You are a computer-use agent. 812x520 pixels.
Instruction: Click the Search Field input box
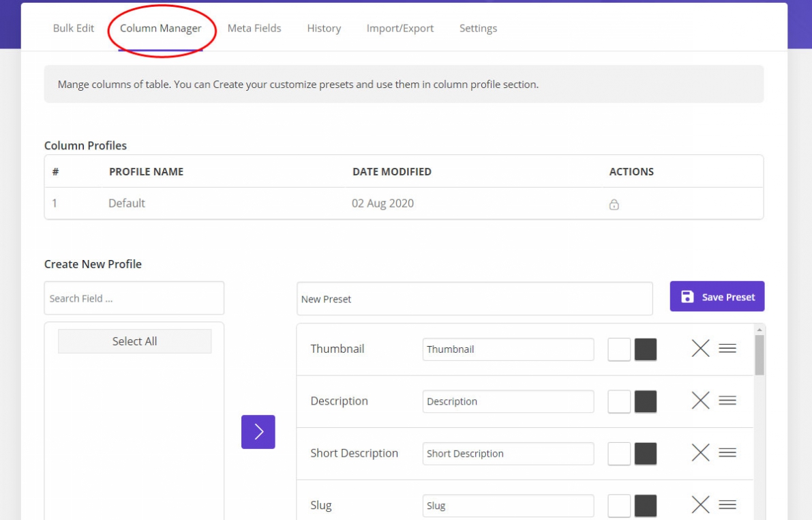click(x=134, y=298)
